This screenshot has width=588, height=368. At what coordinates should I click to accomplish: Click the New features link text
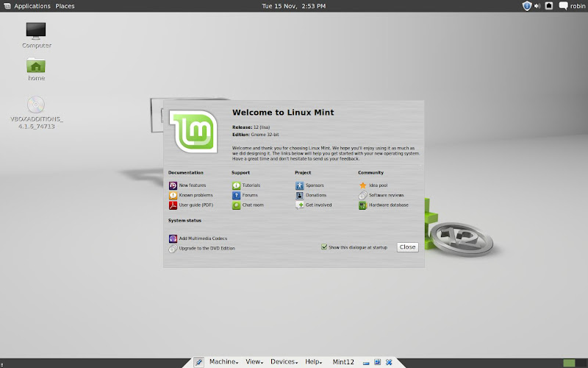coord(193,185)
